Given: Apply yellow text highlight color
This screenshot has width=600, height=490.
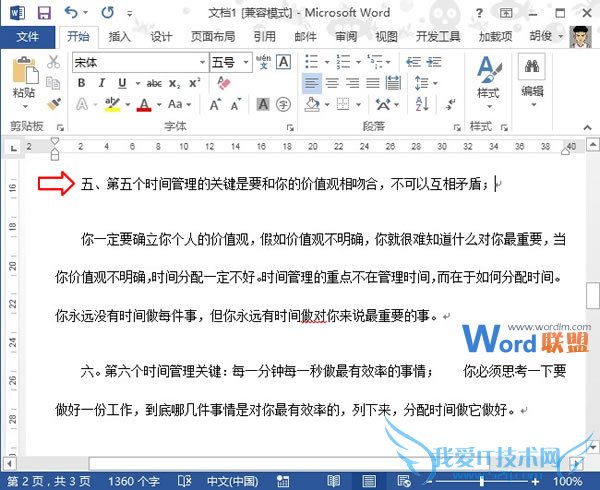Looking at the screenshot, I should tap(112, 104).
